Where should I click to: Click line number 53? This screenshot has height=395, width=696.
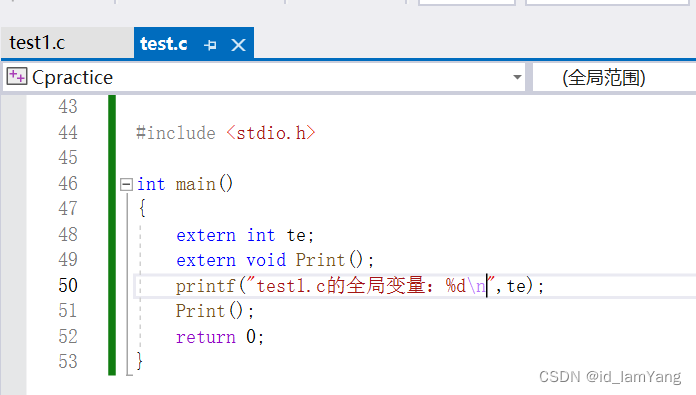click(68, 361)
